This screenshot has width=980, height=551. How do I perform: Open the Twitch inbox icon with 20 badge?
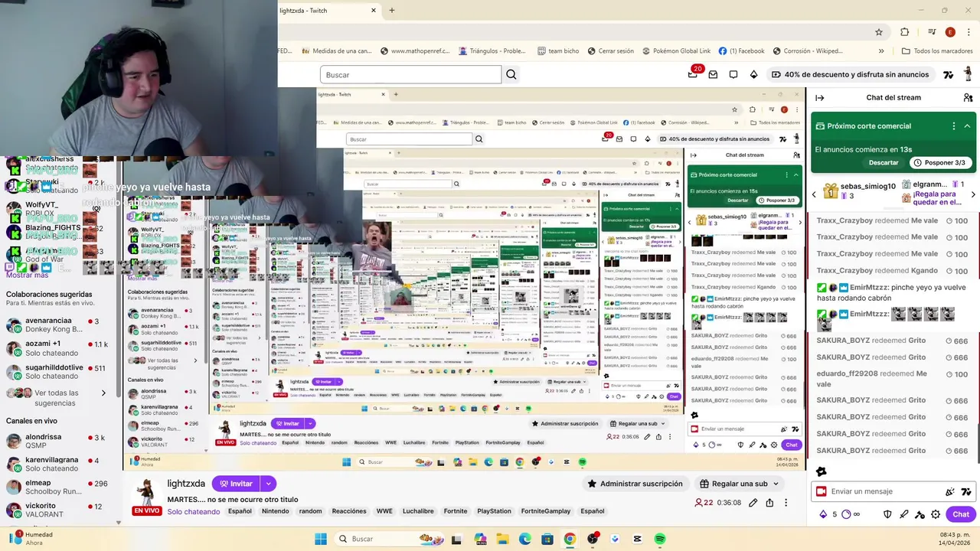click(x=694, y=74)
